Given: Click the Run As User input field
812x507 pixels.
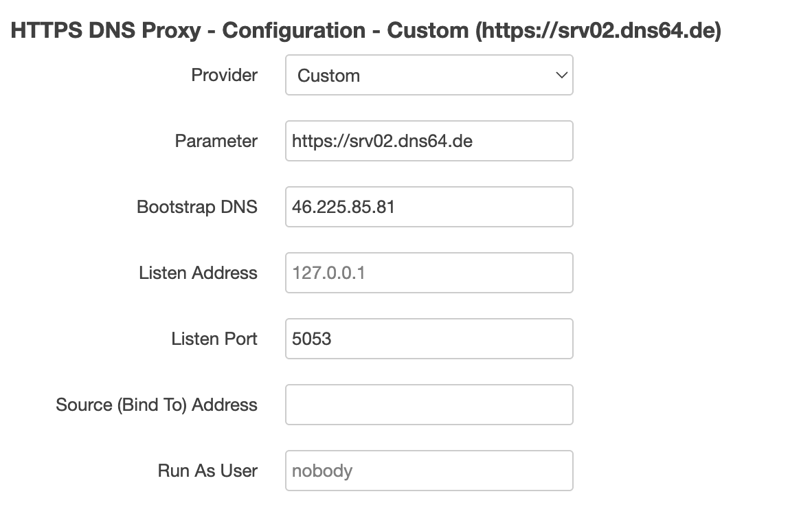Looking at the screenshot, I should click(x=429, y=471).
